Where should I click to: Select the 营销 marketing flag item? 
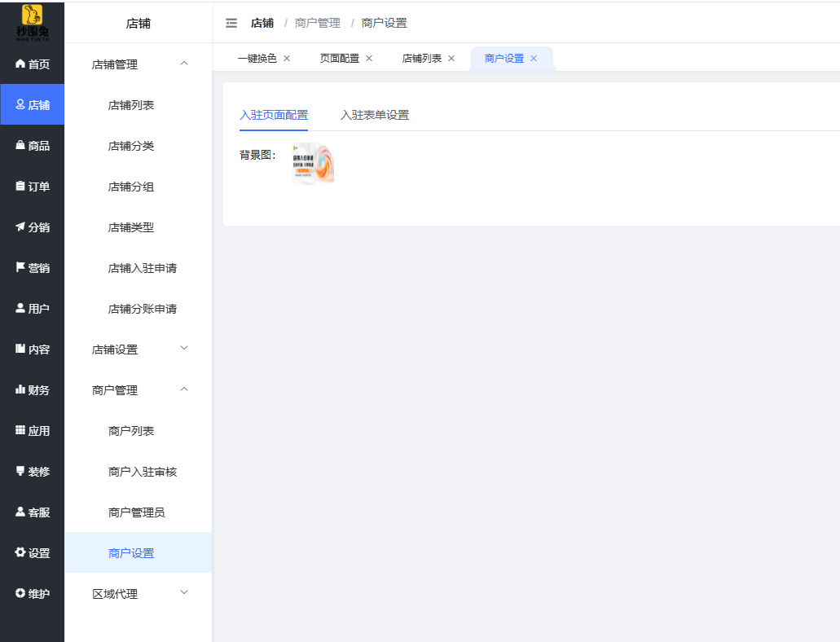[33, 268]
